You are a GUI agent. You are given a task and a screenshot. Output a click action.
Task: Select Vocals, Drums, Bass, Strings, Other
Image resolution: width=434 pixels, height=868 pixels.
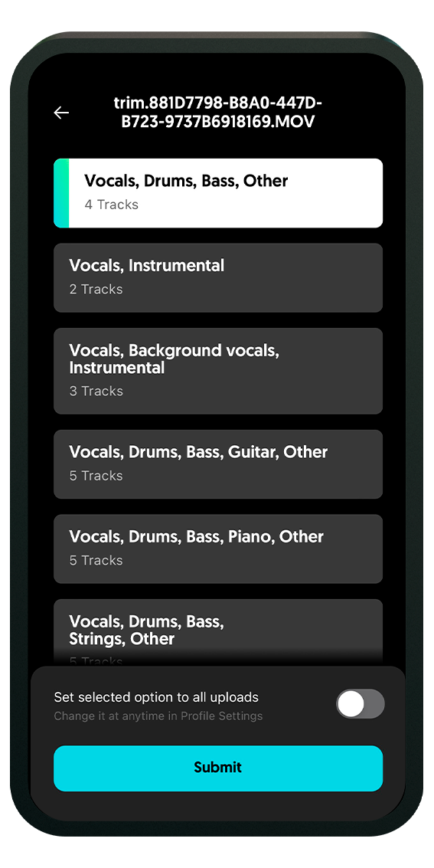218,633
